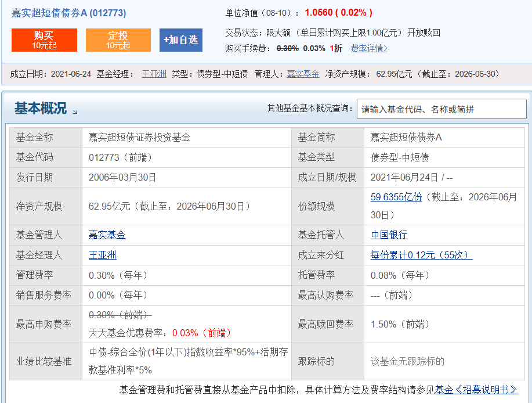Click the 定投 10元起 button
Screen dimensions: 532x403
coord(118,40)
